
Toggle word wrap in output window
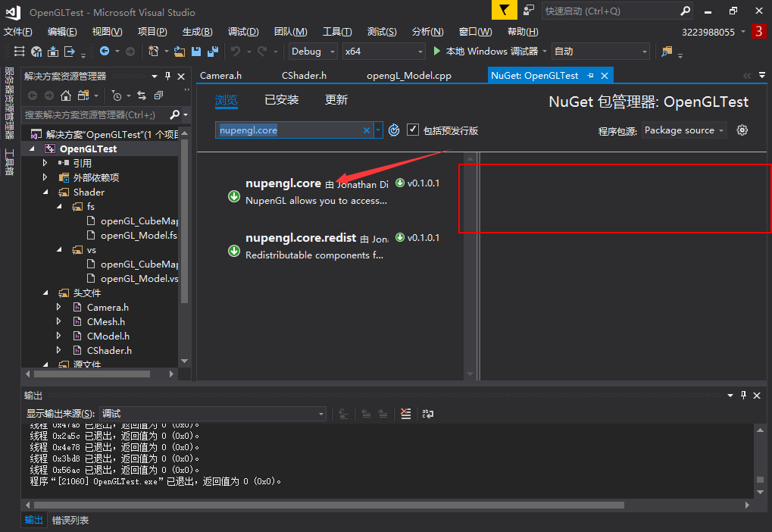coord(428,414)
